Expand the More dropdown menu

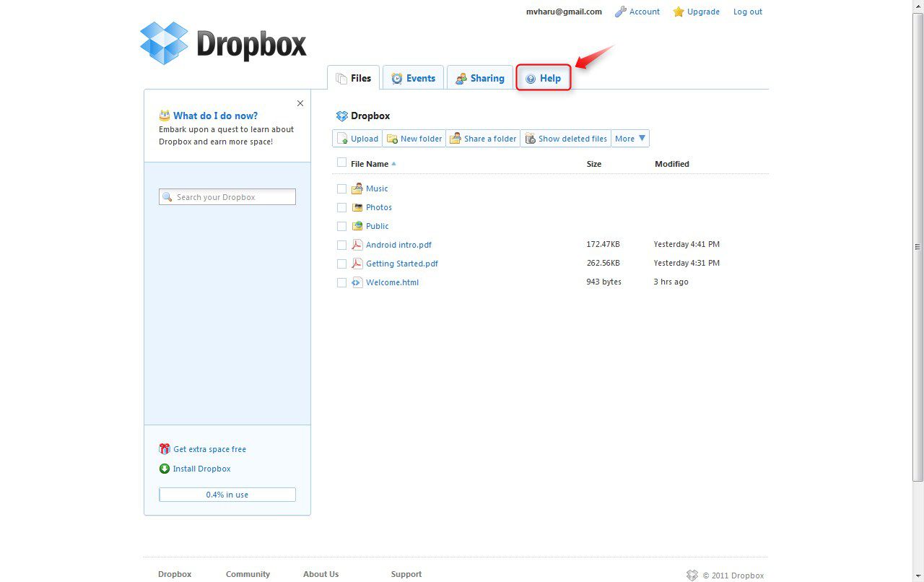pyautogui.click(x=630, y=139)
